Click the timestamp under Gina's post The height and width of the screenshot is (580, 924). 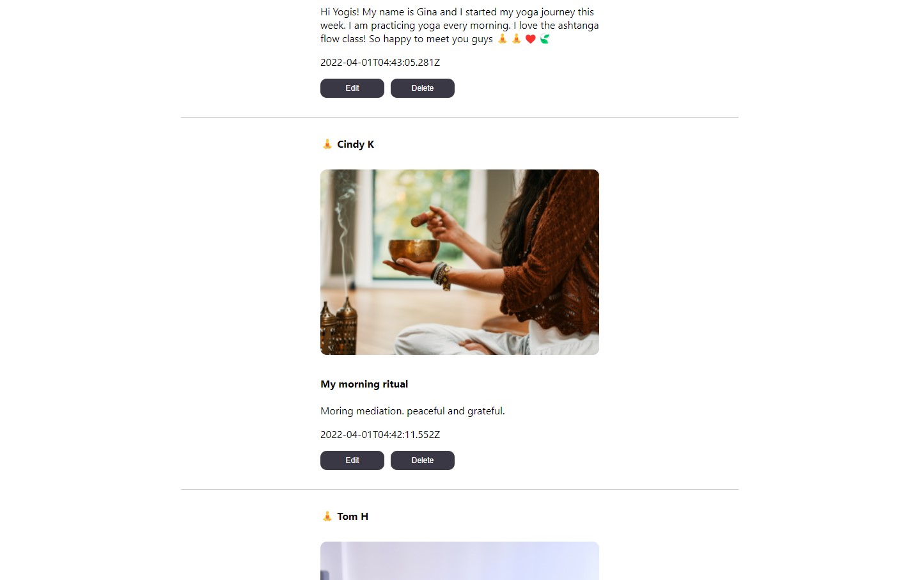click(x=380, y=62)
